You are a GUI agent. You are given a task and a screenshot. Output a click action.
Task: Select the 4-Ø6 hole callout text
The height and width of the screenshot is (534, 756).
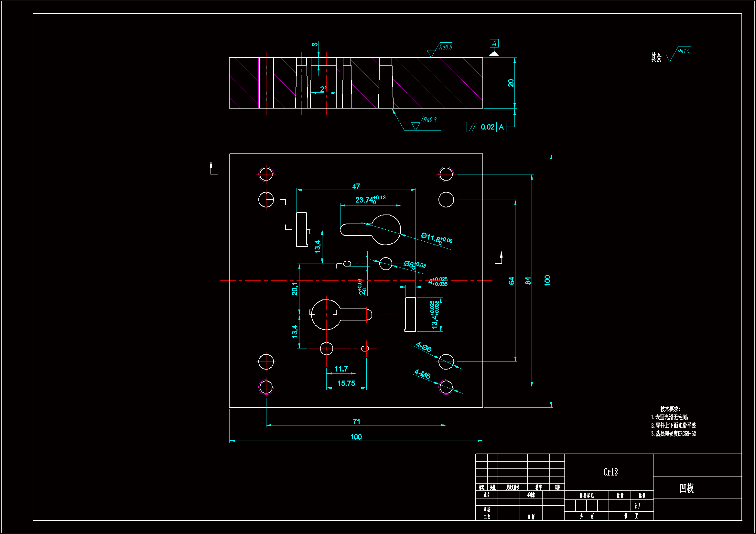point(424,347)
